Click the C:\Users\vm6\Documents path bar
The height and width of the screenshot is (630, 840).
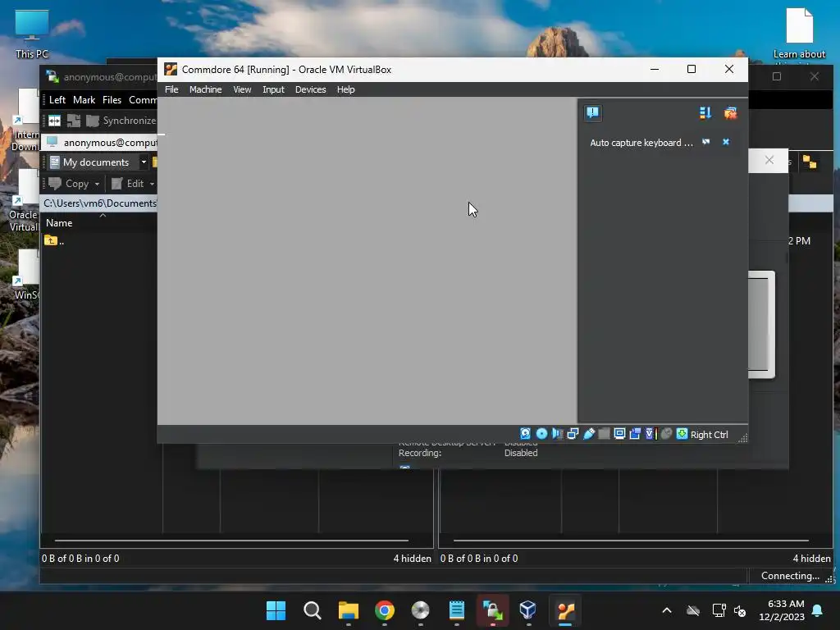tap(99, 203)
